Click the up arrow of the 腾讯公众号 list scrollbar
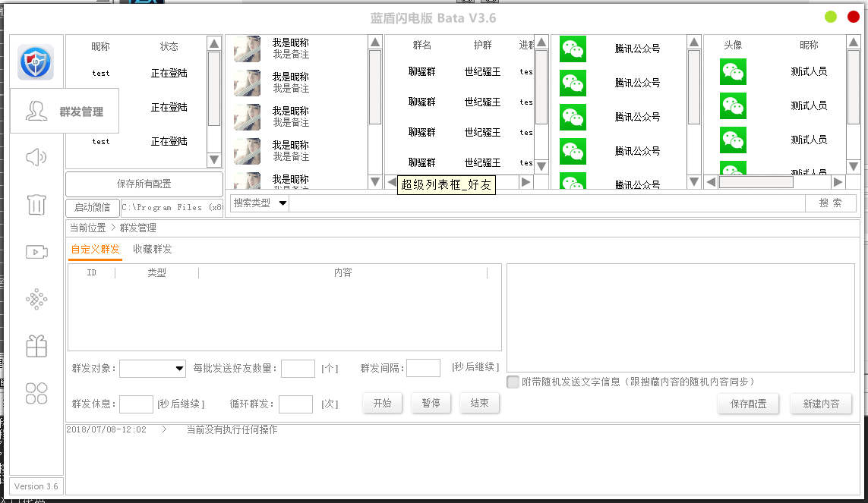Screen dimensions: 868x503 pyautogui.click(x=693, y=42)
